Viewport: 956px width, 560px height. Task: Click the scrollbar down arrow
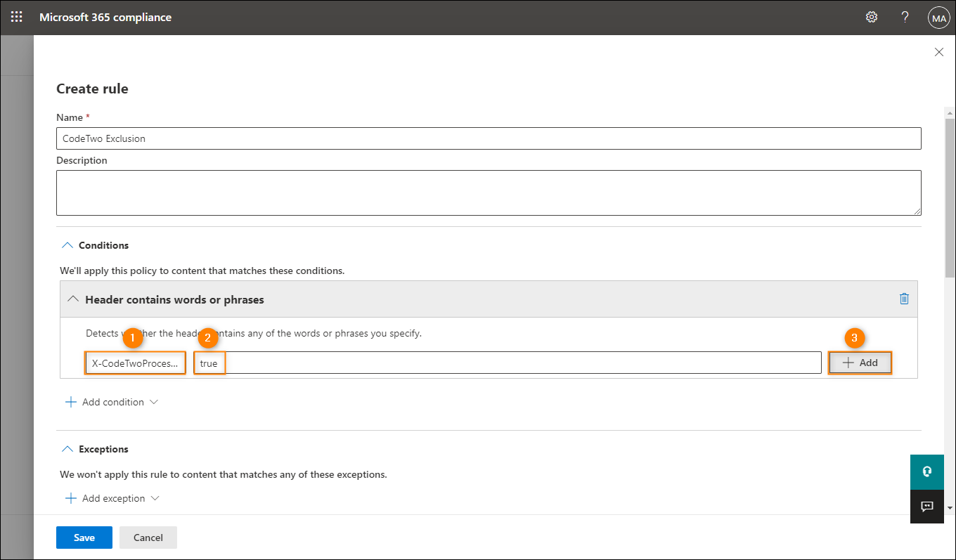pyautogui.click(x=950, y=507)
